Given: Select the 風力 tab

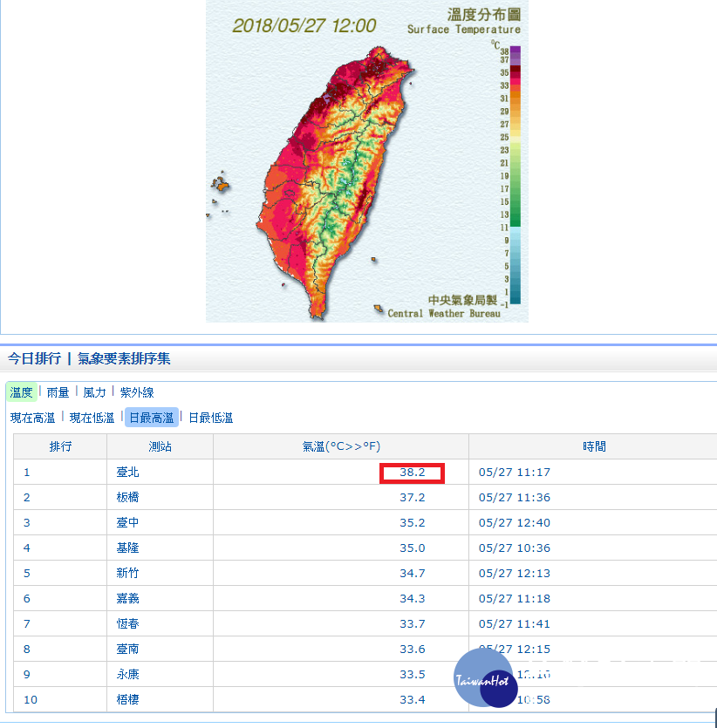Looking at the screenshot, I should tap(94, 393).
